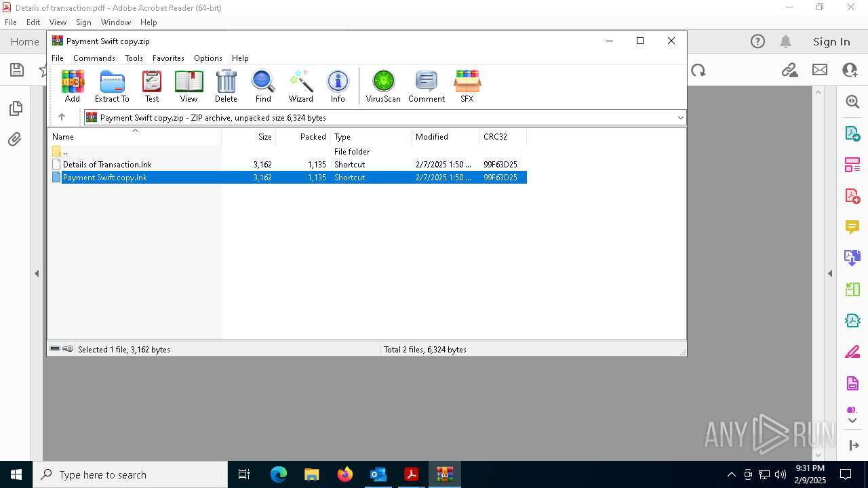Go up one folder level arrow
868x488 pixels.
pos(62,117)
